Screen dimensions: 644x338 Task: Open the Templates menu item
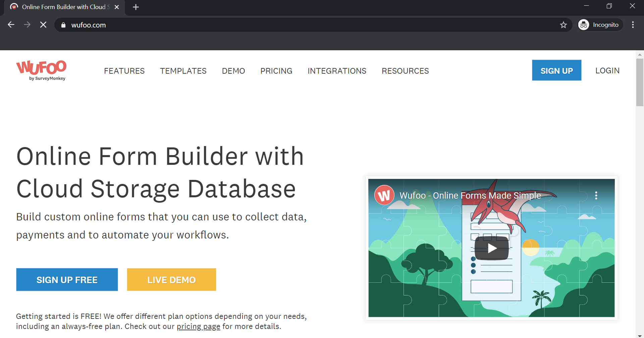(x=183, y=71)
